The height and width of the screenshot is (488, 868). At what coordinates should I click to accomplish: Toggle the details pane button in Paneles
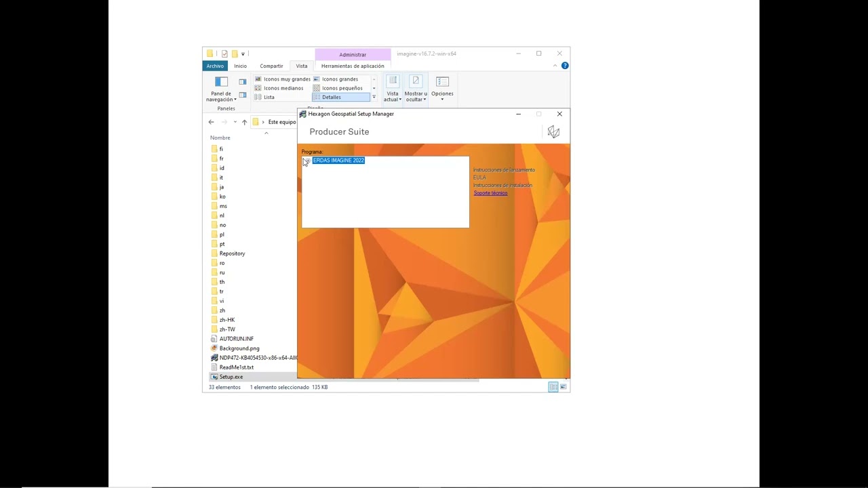(x=242, y=95)
